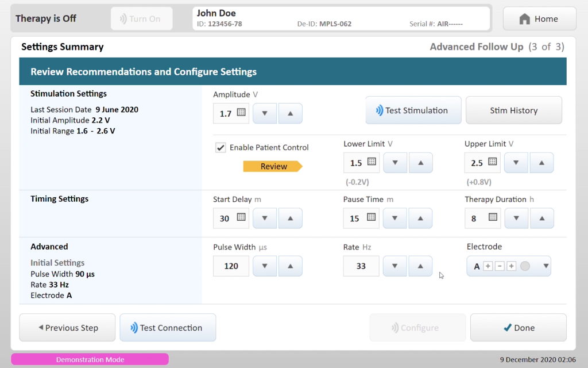Open Stim History
588x368 pixels.
coord(514,110)
